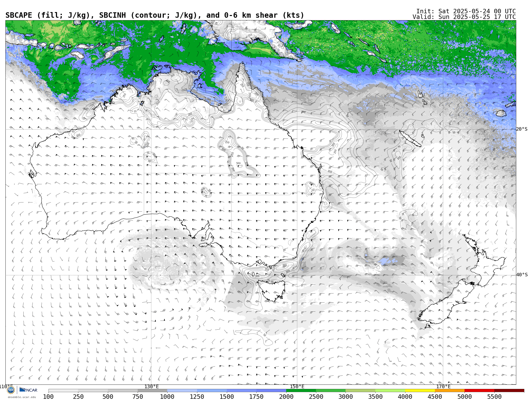The image size is (532, 400).
Task: Click the colorbar label 250
Action: coord(78,397)
